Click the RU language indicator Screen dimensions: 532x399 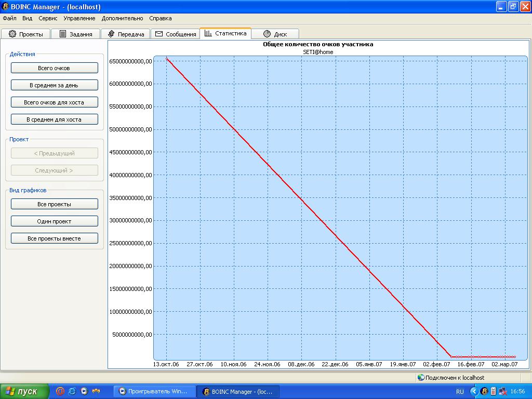(x=460, y=392)
